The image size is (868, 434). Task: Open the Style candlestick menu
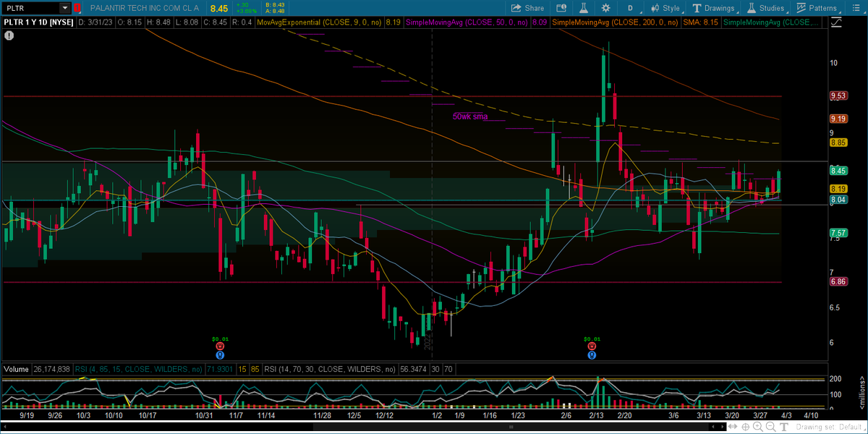(665, 8)
